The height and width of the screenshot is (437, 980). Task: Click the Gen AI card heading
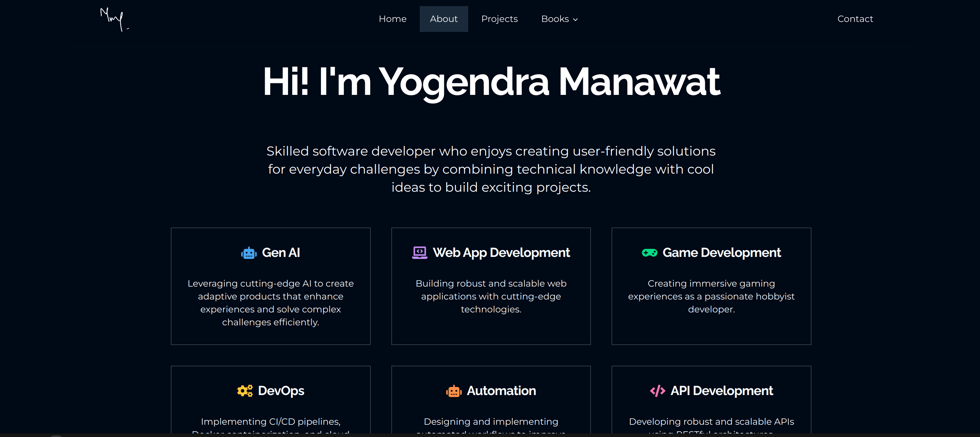click(x=281, y=253)
